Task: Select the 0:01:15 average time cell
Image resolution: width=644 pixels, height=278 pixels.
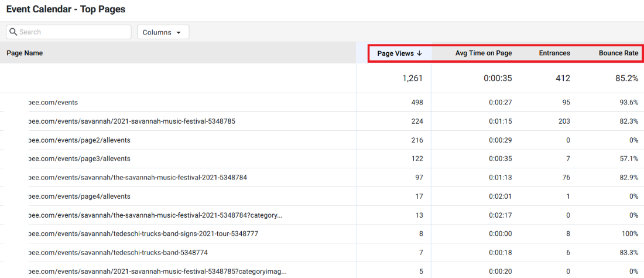Action: pyautogui.click(x=500, y=121)
